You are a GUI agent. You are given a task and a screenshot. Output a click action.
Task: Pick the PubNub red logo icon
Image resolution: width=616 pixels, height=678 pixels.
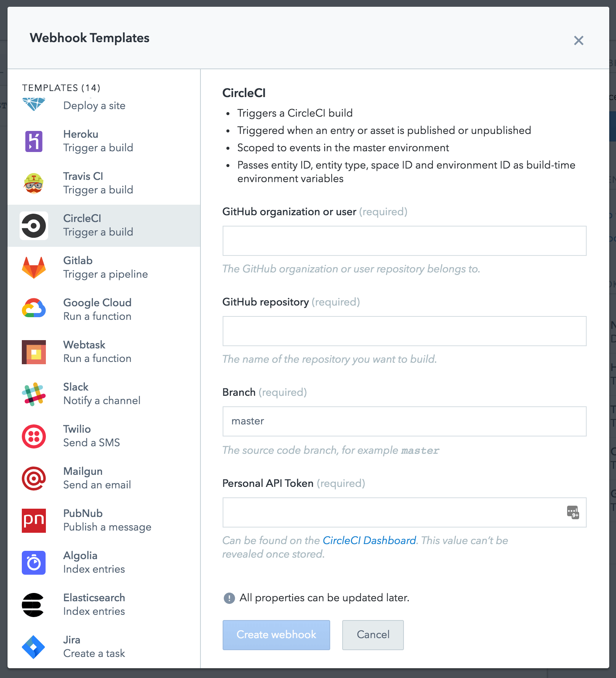click(x=34, y=521)
